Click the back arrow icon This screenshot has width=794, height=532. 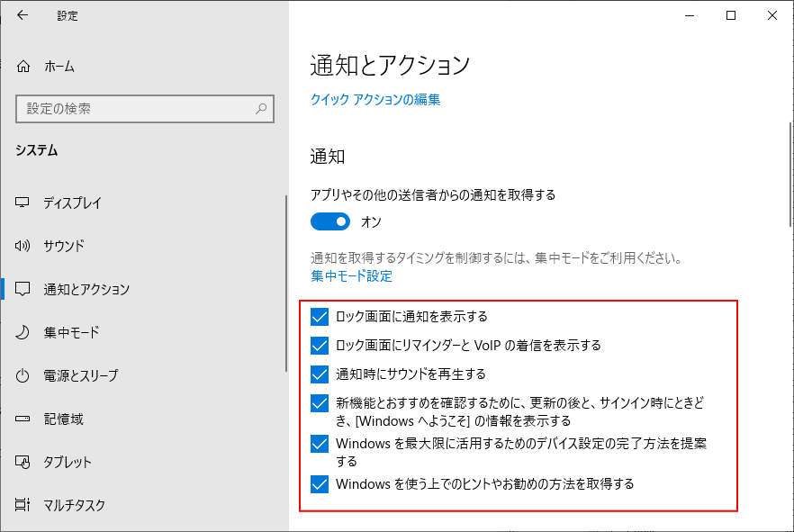pos(23,15)
